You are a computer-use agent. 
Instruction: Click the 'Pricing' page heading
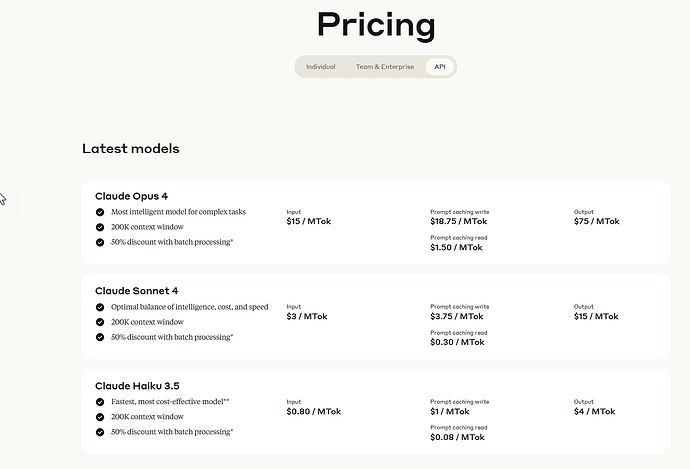coord(376,26)
